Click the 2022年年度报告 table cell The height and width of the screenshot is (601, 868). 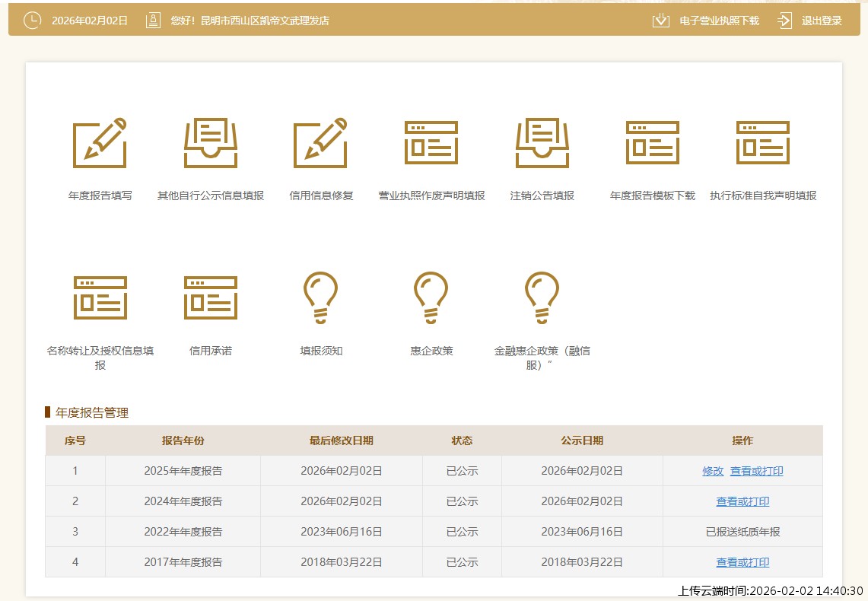click(x=183, y=532)
